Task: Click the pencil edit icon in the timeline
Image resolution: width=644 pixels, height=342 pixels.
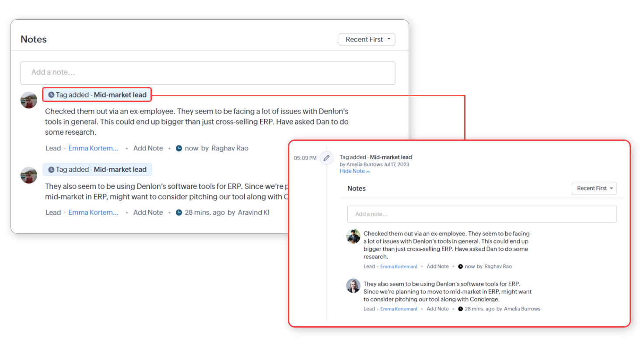Action: tap(326, 158)
